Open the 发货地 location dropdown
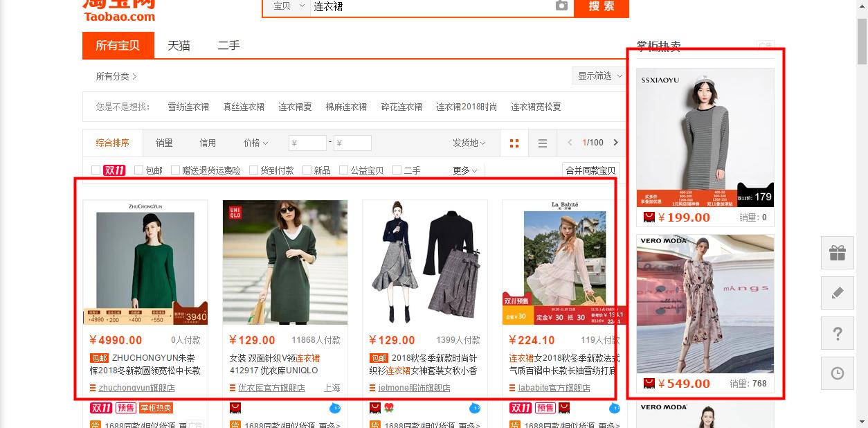This screenshot has width=868, height=428. pyautogui.click(x=469, y=143)
